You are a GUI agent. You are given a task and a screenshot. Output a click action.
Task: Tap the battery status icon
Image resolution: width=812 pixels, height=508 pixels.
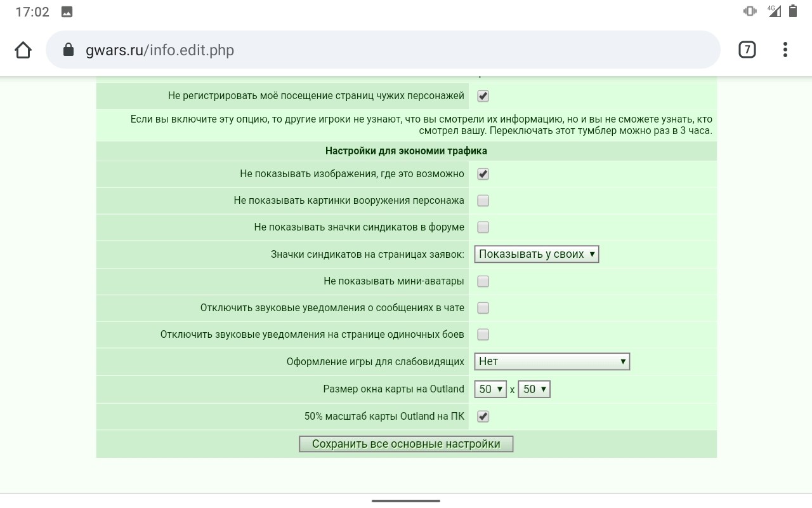coord(793,11)
